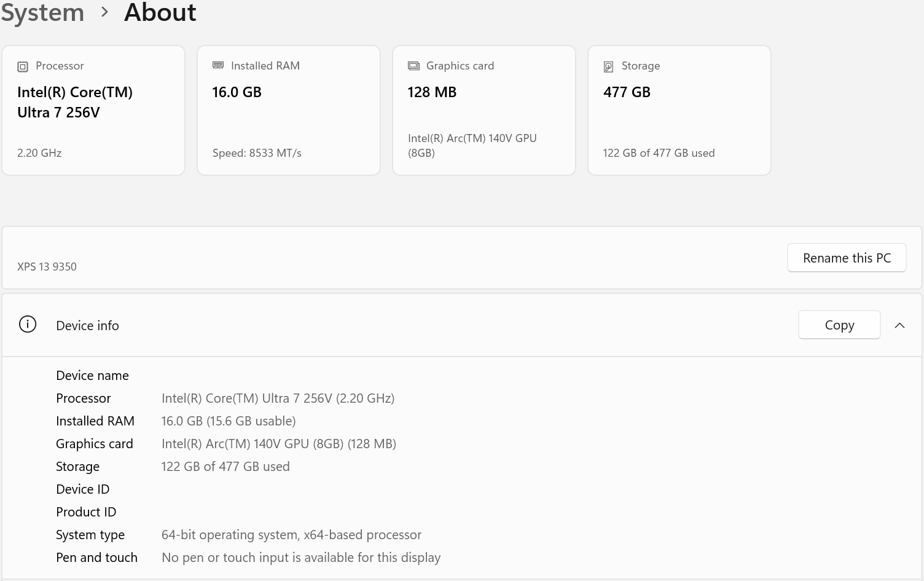Select "Intel(R) Core(TM) Ultra 7 256V (2.20 GHz)" value
This screenshot has width=924, height=581.
pyautogui.click(x=278, y=398)
